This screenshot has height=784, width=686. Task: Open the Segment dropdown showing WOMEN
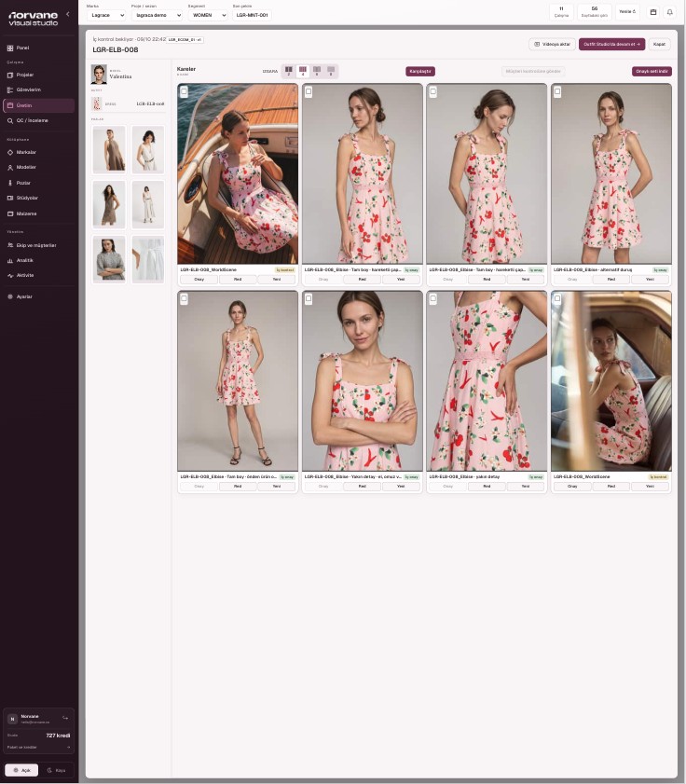click(x=208, y=15)
